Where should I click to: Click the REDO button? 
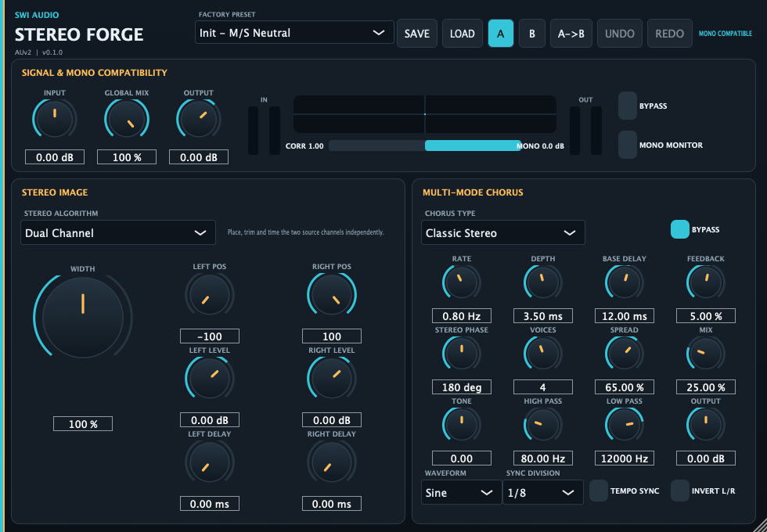click(670, 33)
